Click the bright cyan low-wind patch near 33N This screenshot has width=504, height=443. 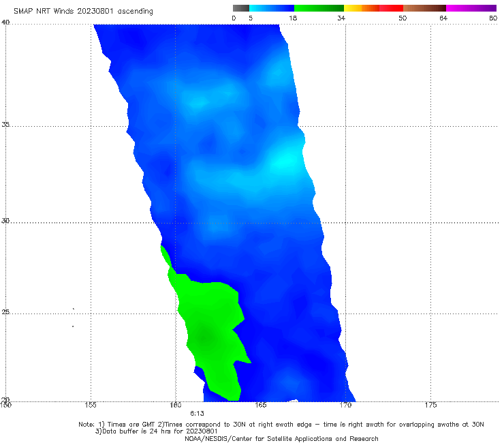(x=285, y=161)
